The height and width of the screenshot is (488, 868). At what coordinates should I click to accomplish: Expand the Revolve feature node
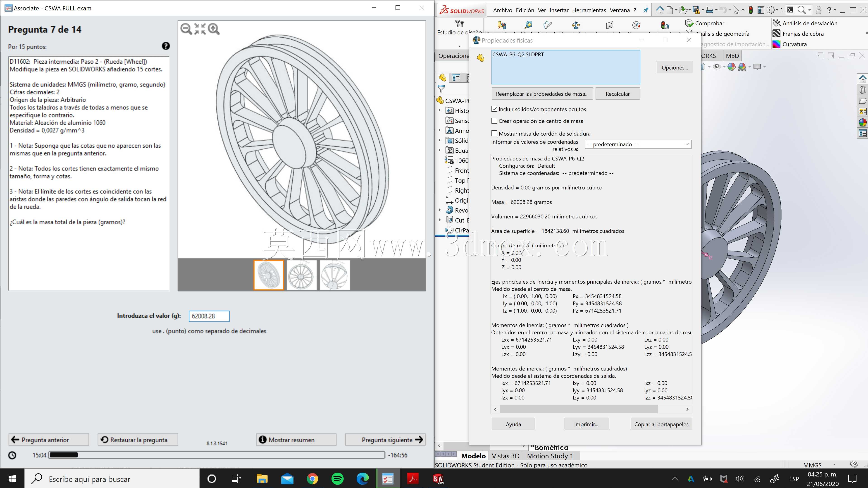tap(439, 210)
